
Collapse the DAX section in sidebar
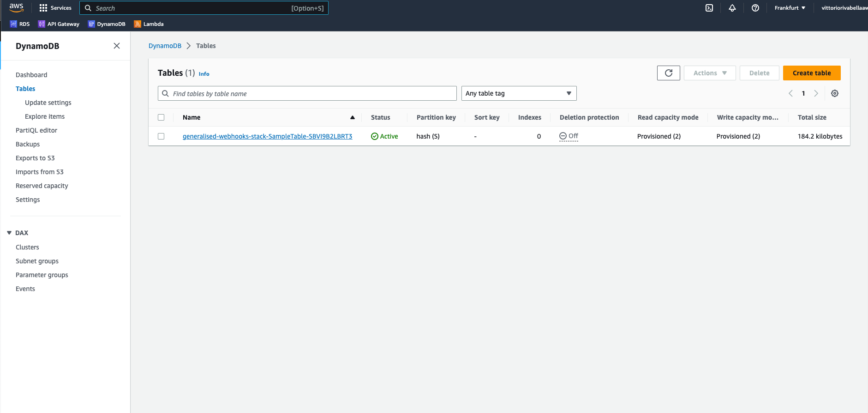click(9, 233)
